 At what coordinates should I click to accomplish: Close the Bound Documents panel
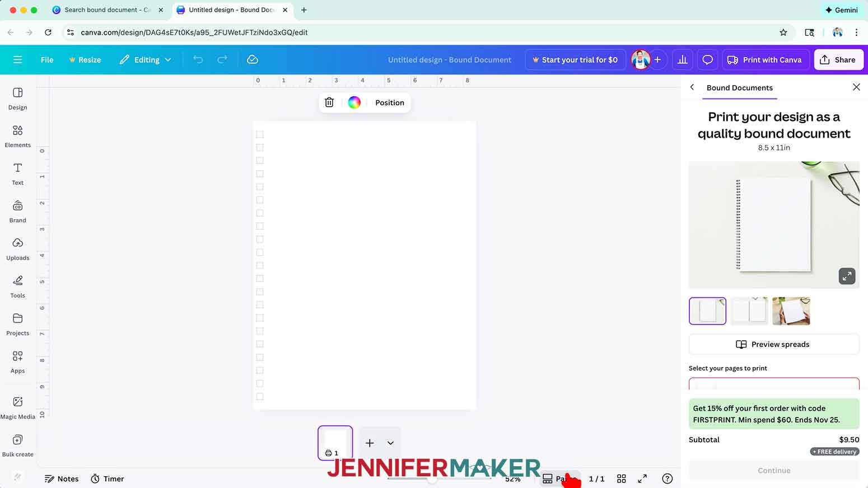(x=856, y=87)
